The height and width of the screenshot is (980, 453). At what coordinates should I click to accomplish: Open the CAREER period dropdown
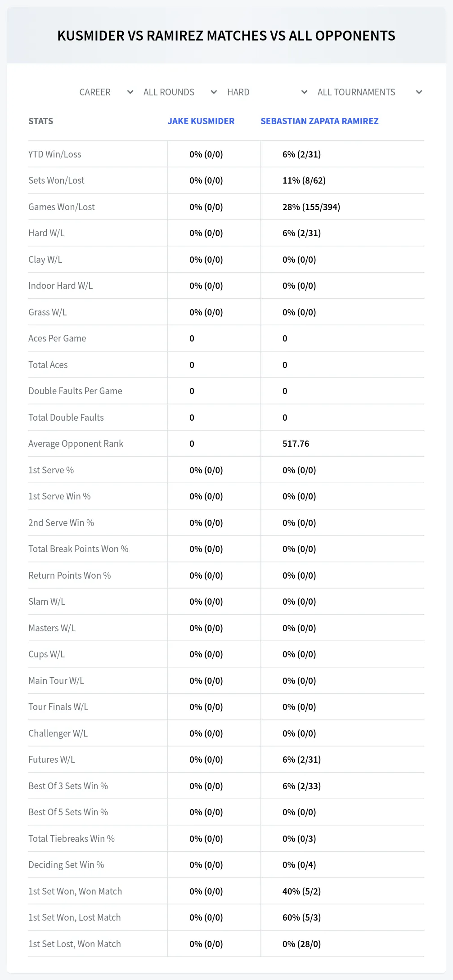click(x=106, y=92)
